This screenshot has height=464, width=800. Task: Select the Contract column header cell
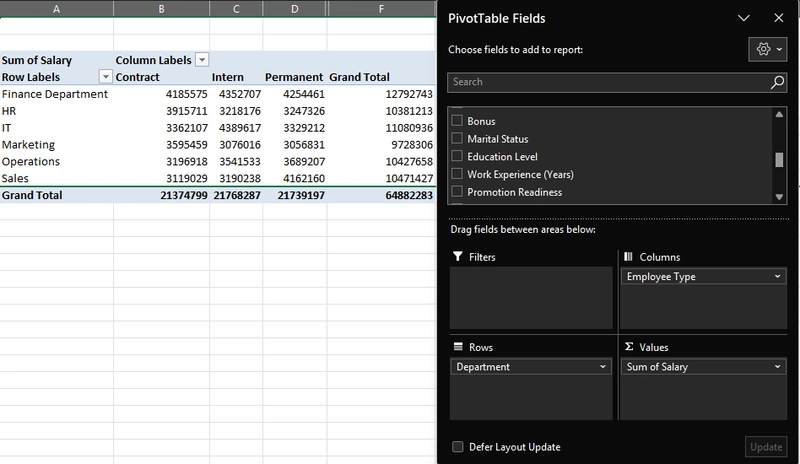click(161, 77)
